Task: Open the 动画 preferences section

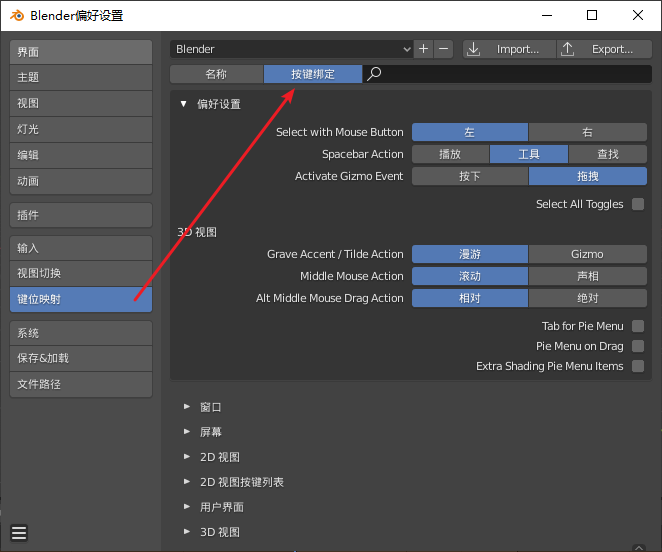Action: (81, 181)
